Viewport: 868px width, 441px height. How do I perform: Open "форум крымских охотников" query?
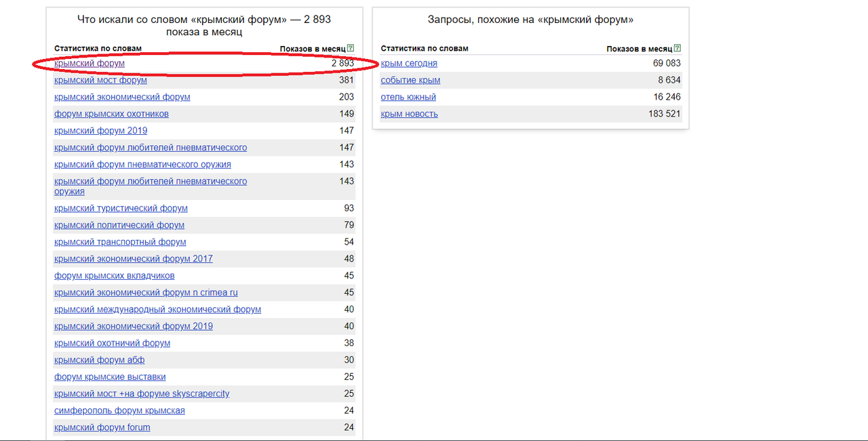pyautogui.click(x=111, y=114)
